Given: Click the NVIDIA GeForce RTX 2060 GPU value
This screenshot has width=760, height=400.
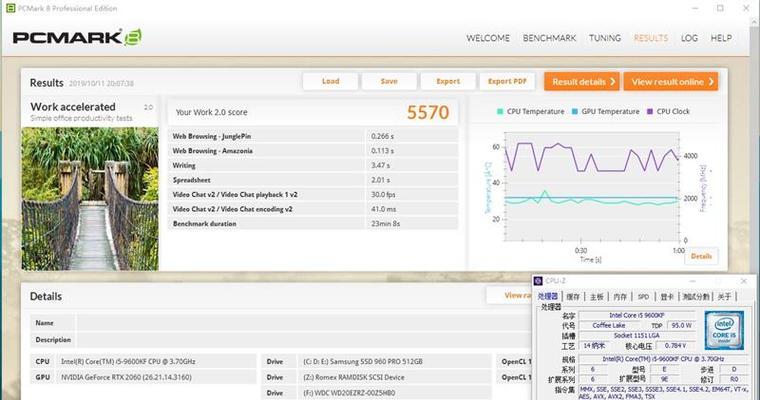Looking at the screenshot, I should pos(126,377).
